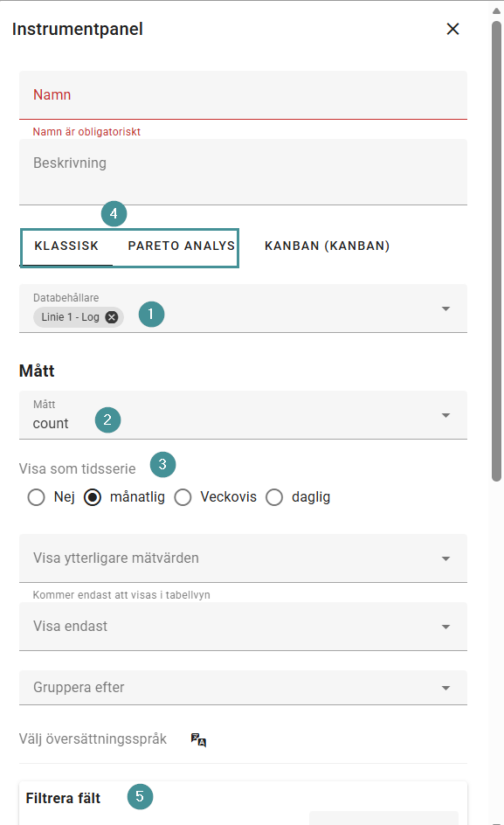Click the required Namn input field
Screen dimensions: 504x825
[x=243, y=94]
